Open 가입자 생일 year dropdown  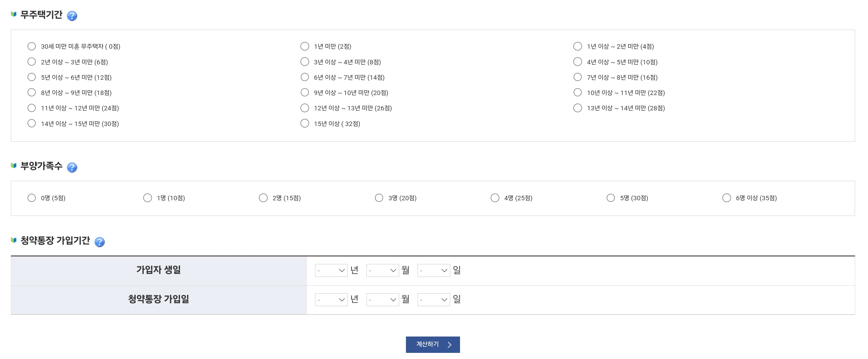(x=331, y=270)
